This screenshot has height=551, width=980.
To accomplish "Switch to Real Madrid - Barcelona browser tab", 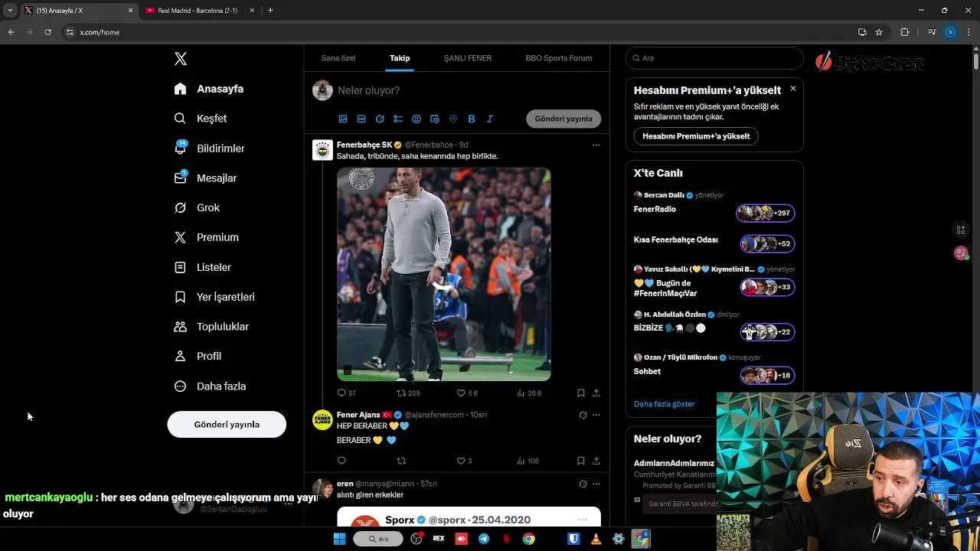I will [198, 11].
